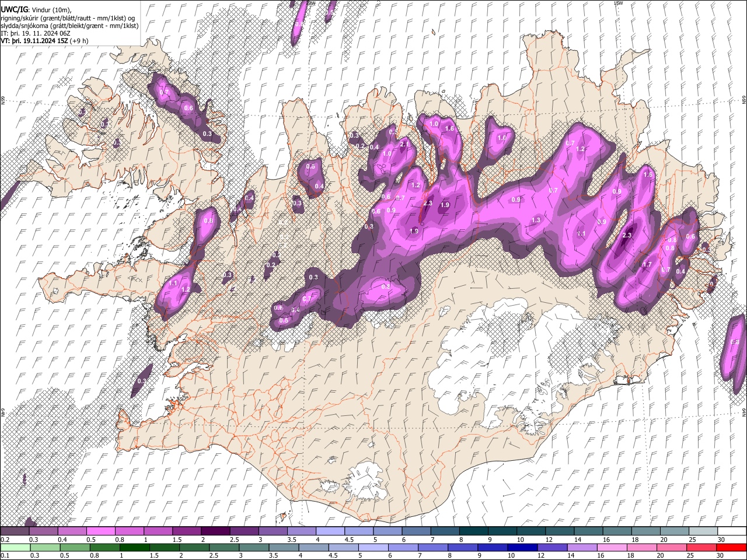The height and width of the screenshot is (560, 747).
Task: Pick the pale lavender snow swatch labeled 4
Action: point(329,531)
